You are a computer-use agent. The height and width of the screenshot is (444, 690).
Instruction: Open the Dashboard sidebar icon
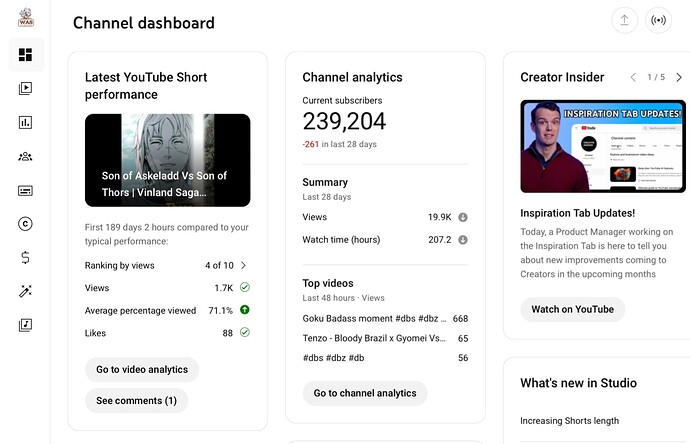coord(25,55)
